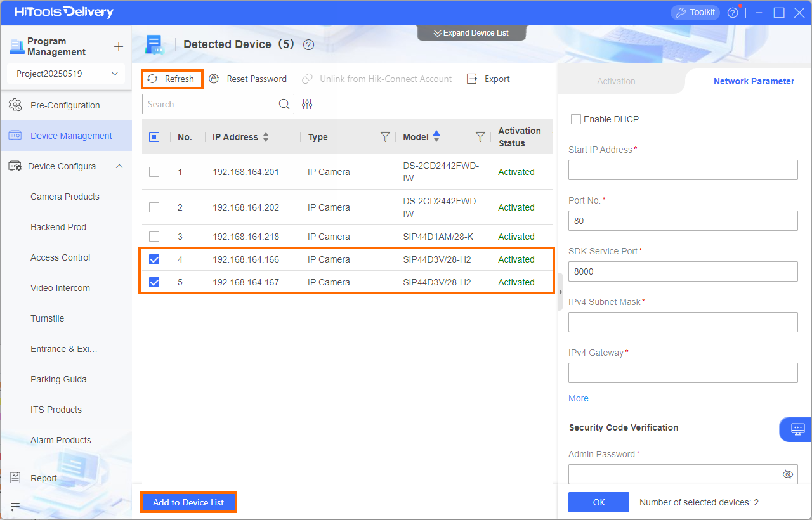The height and width of the screenshot is (520, 812).
Task: Open Turnstile category
Action: [47, 318]
